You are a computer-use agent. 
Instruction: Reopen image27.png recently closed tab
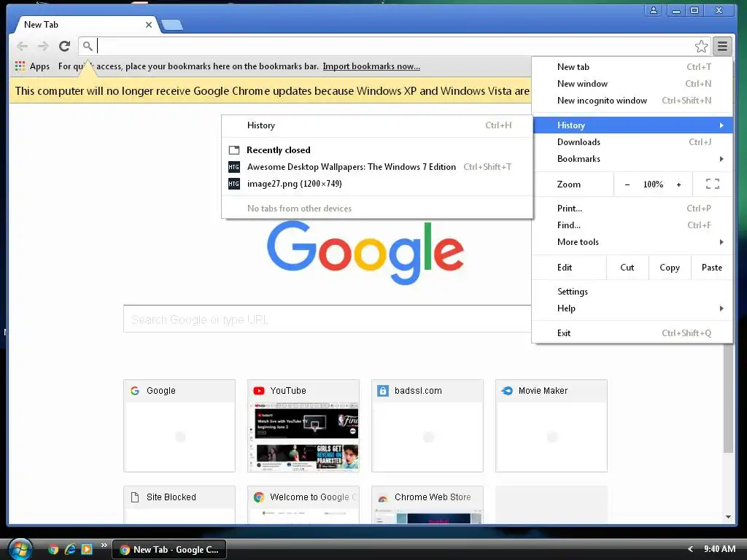click(x=377, y=183)
